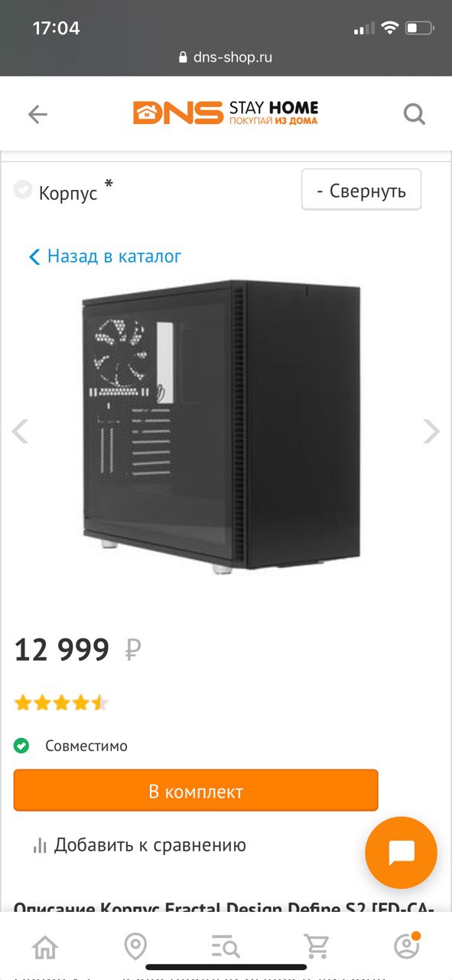Tap the Fractal Design case image
Viewport: 452px width, 980px height.
(x=221, y=429)
